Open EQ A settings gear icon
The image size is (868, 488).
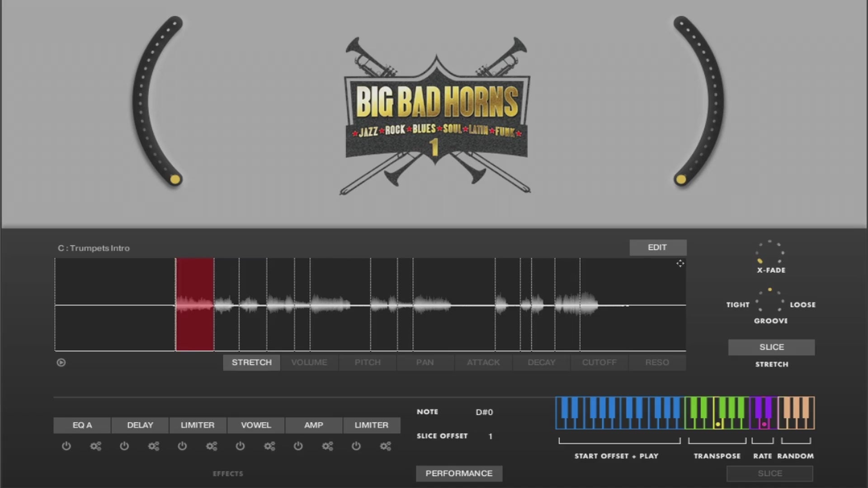95,446
